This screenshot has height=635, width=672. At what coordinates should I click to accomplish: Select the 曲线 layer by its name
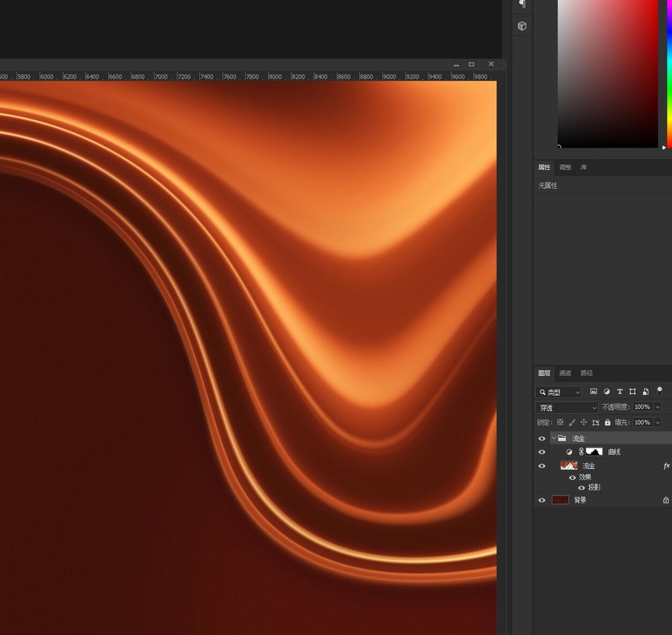tap(615, 451)
